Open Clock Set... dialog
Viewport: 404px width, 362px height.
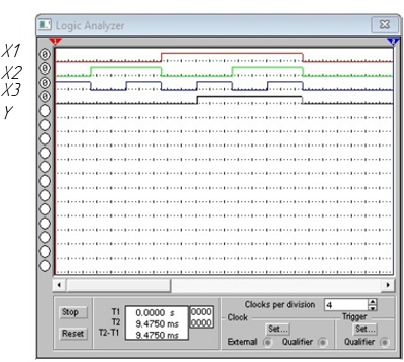click(x=278, y=329)
